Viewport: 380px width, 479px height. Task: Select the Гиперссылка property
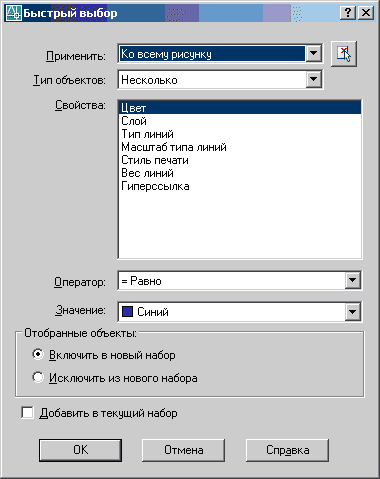point(240,186)
